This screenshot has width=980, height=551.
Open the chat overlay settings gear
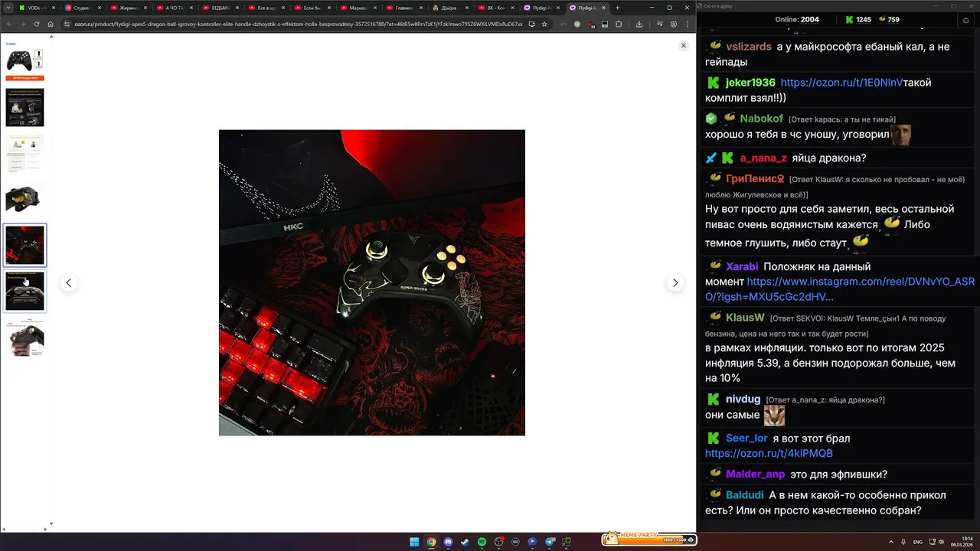965,20
